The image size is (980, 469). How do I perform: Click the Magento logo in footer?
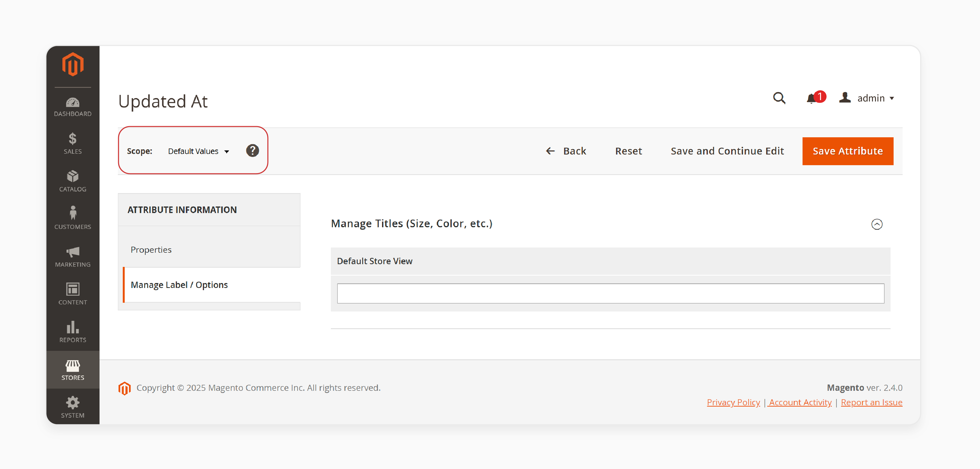point(124,388)
